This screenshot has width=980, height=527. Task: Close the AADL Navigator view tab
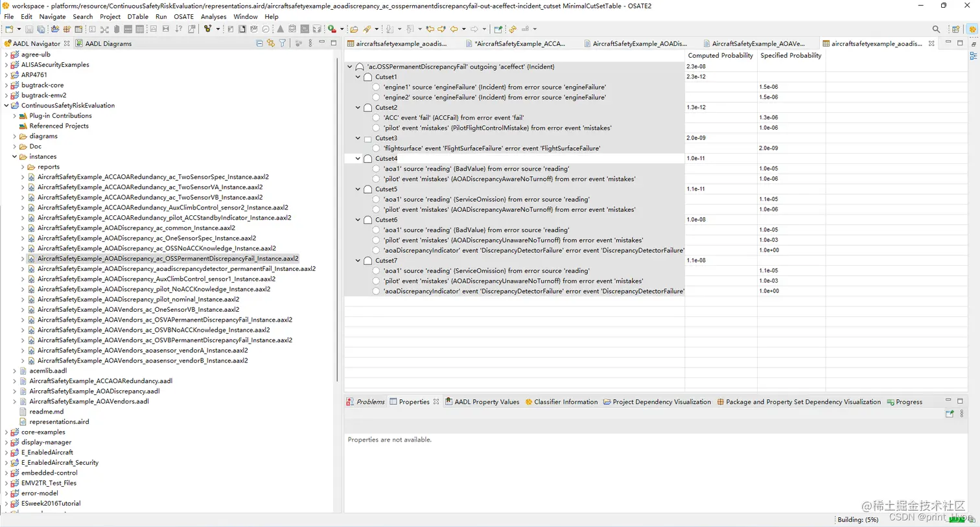coord(67,43)
